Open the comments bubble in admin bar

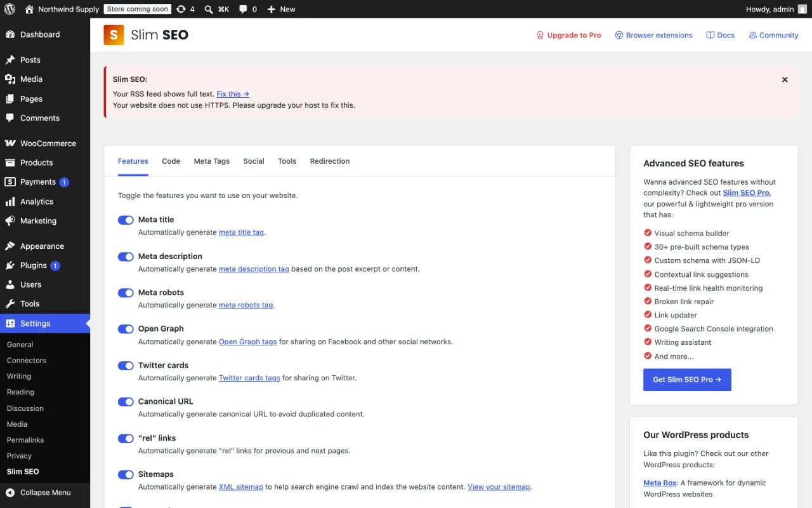pyautogui.click(x=248, y=9)
